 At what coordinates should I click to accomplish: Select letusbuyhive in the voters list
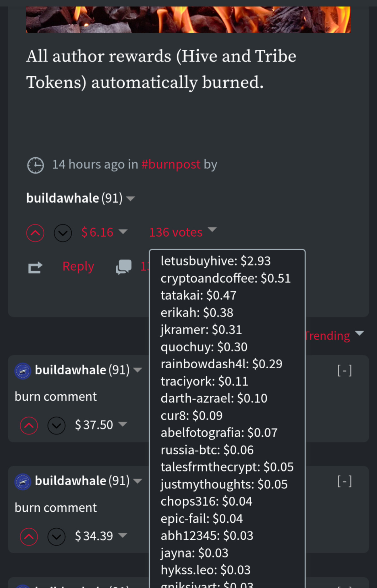199,261
